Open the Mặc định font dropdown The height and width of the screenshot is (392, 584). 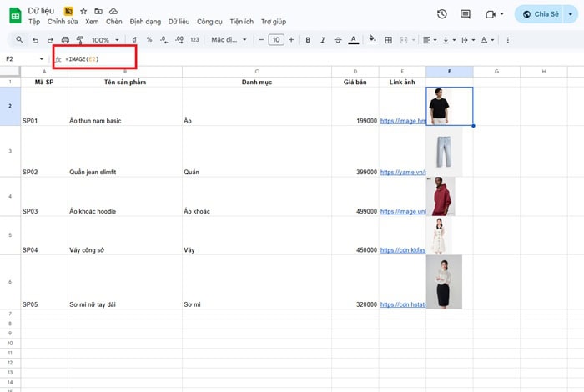229,40
